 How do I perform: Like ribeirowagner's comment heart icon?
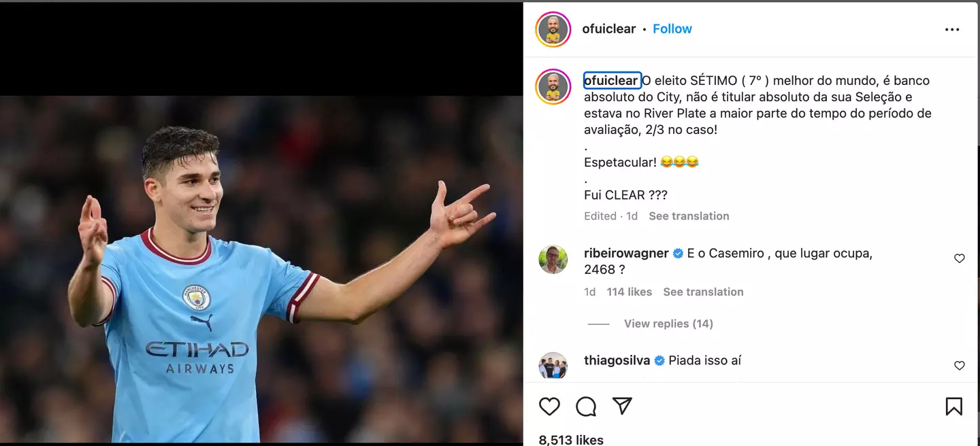pyautogui.click(x=960, y=258)
